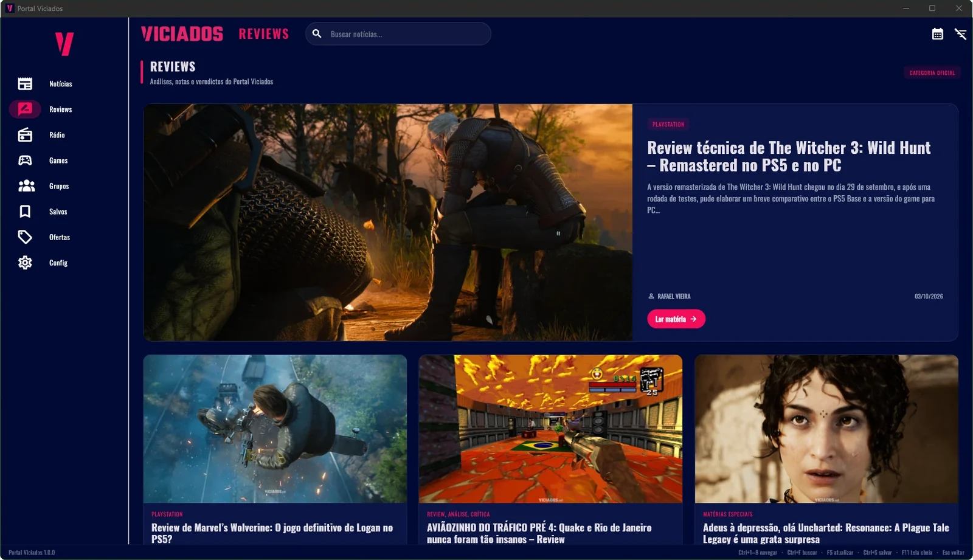Click the search magnifier icon
The height and width of the screenshot is (560, 973).
(x=317, y=34)
